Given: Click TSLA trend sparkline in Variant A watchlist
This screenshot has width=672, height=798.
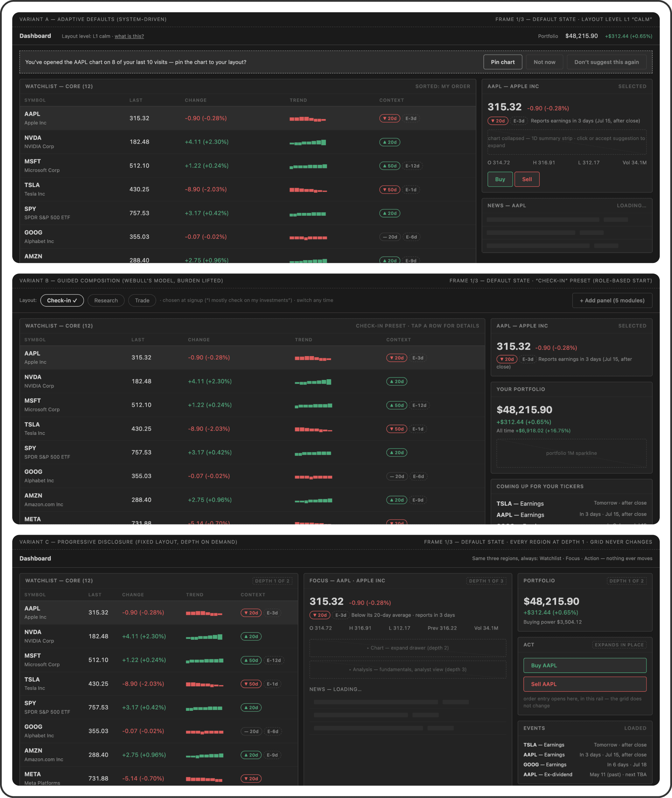Looking at the screenshot, I should click(308, 190).
